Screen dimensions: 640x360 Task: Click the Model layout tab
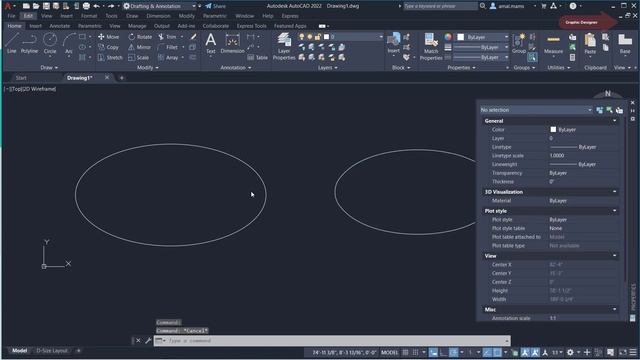point(19,351)
